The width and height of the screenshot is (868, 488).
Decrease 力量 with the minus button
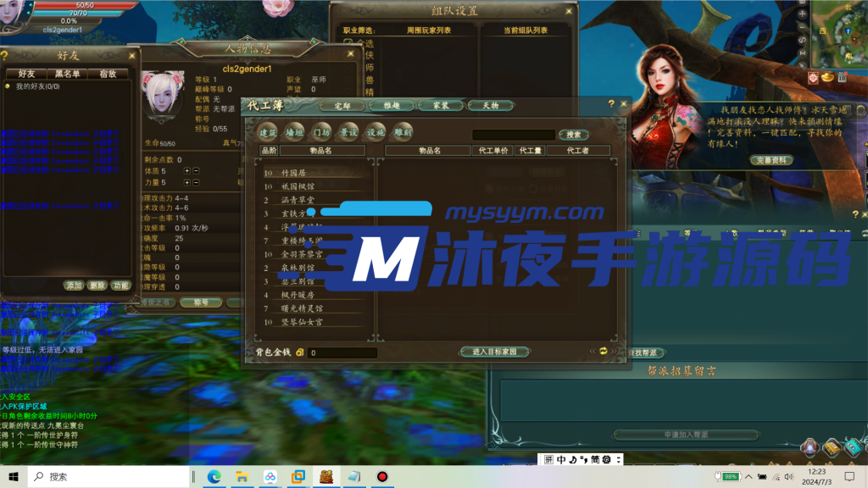(197, 182)
